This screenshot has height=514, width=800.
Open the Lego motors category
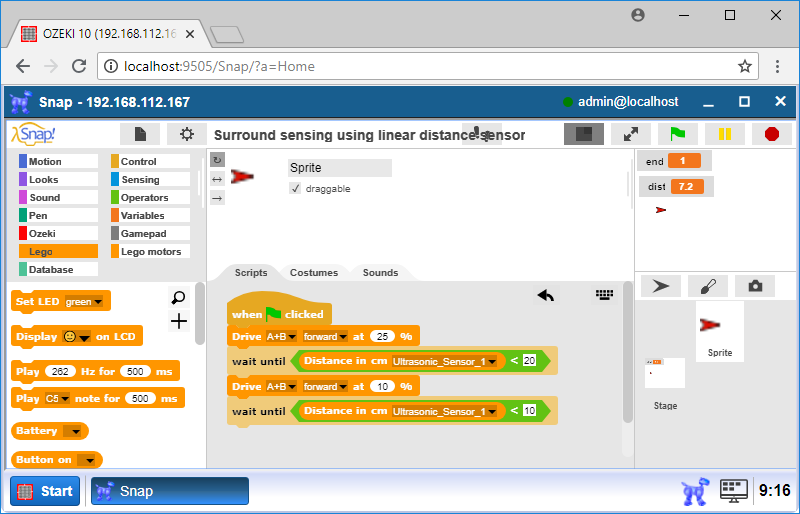click(x=151, y=251)
